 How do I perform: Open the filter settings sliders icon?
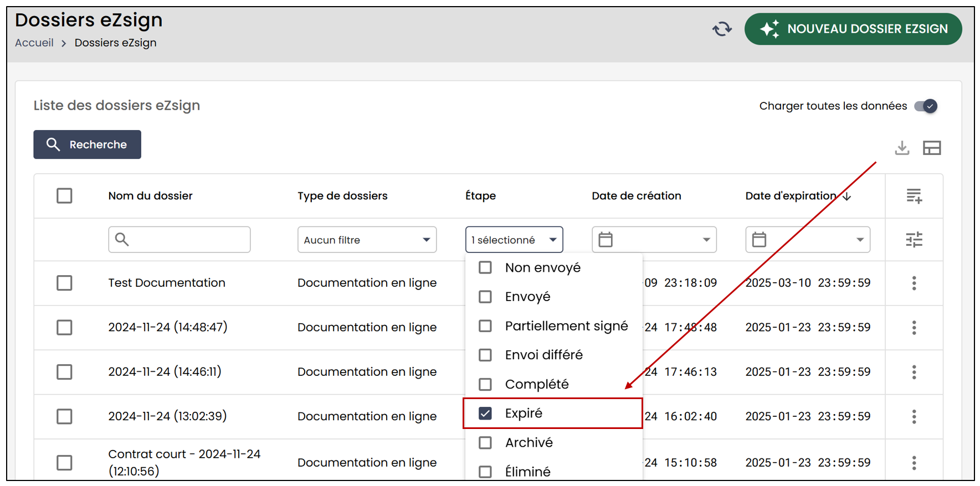(914, 240)
